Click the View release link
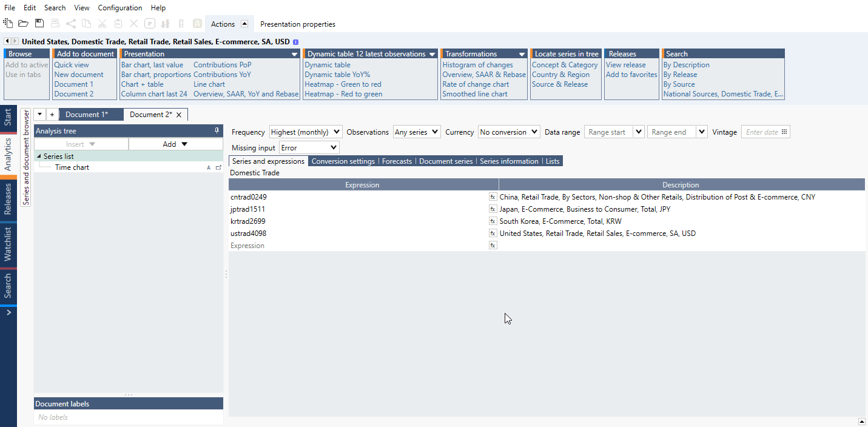868x427 pixels. (626, 65)
